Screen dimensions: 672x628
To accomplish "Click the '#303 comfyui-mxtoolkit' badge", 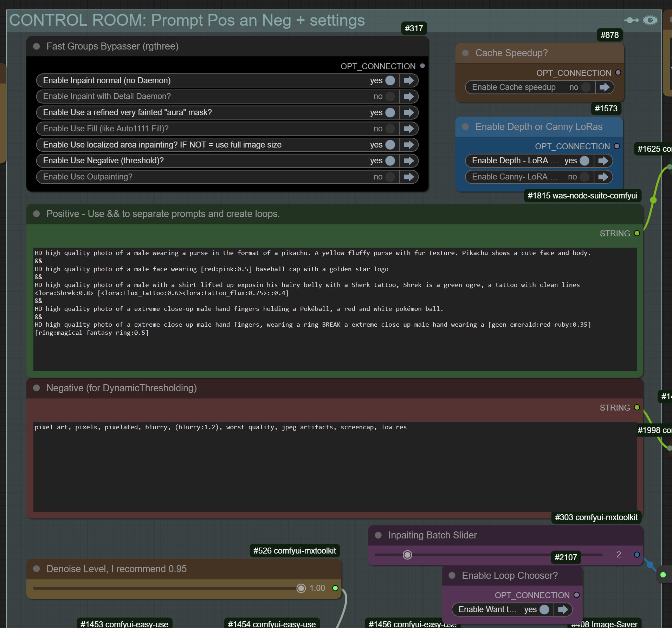I will [596, 517].
